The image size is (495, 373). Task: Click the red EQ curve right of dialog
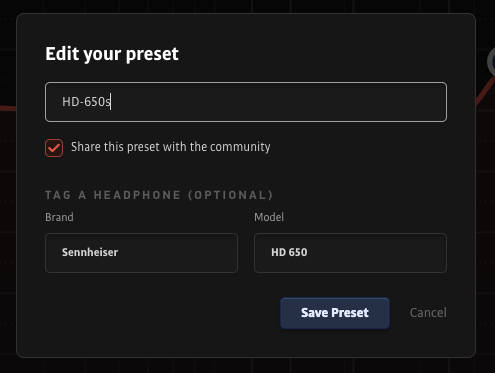click(x=485, y=91)
